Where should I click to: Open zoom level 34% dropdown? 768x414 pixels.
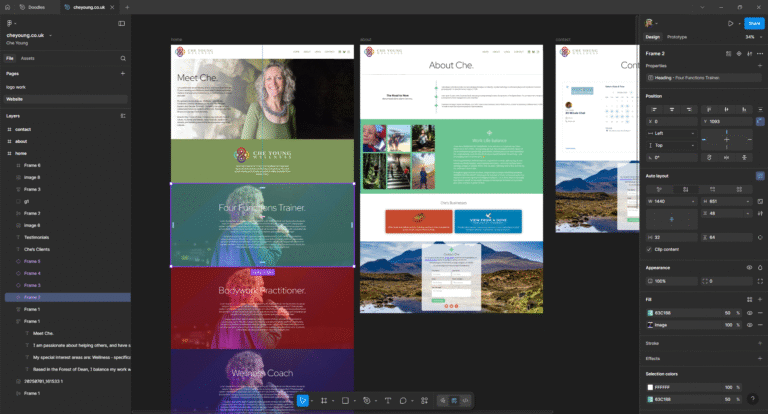pos(753,37)
